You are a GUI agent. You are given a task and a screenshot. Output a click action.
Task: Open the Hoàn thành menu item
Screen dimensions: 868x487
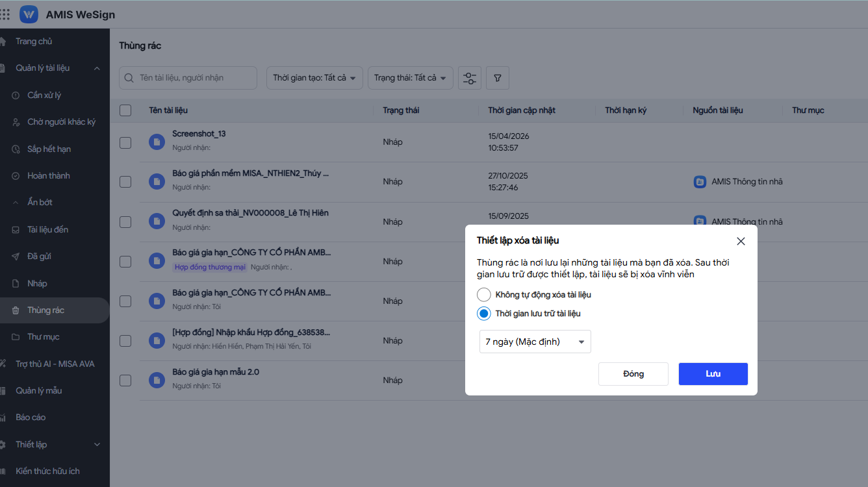(x=49, y=176)
